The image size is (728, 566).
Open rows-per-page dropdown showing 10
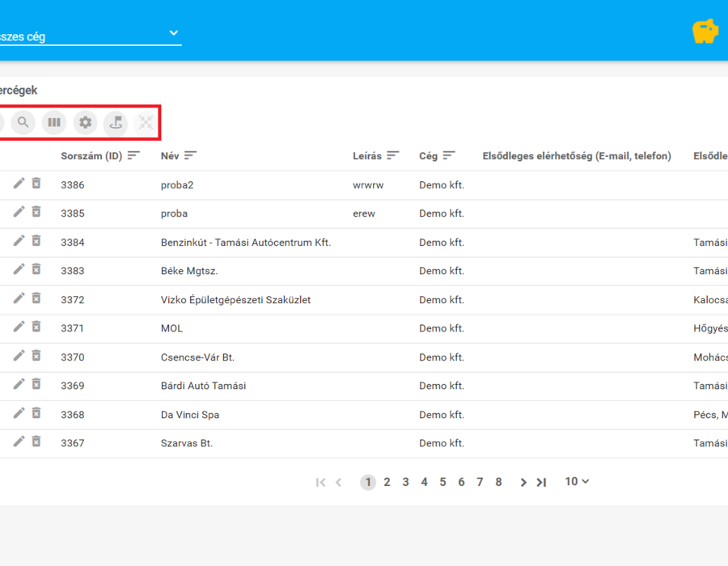[577, 482]
